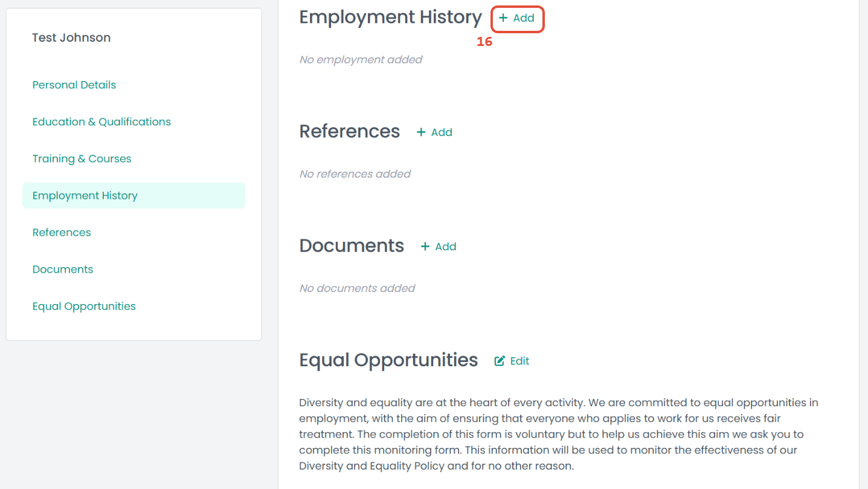Click the 'No documents added' placeholder text

[357, 288]
